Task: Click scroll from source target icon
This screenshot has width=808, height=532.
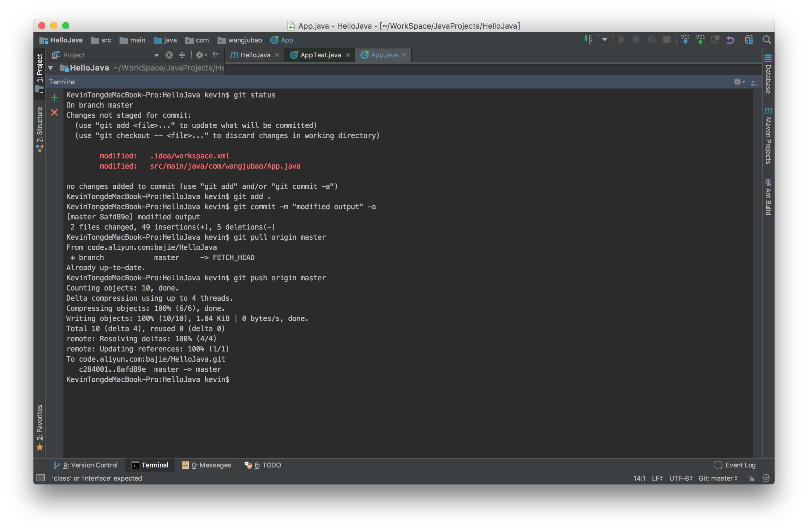Action: pyautogui.click(x=169, y=55)
